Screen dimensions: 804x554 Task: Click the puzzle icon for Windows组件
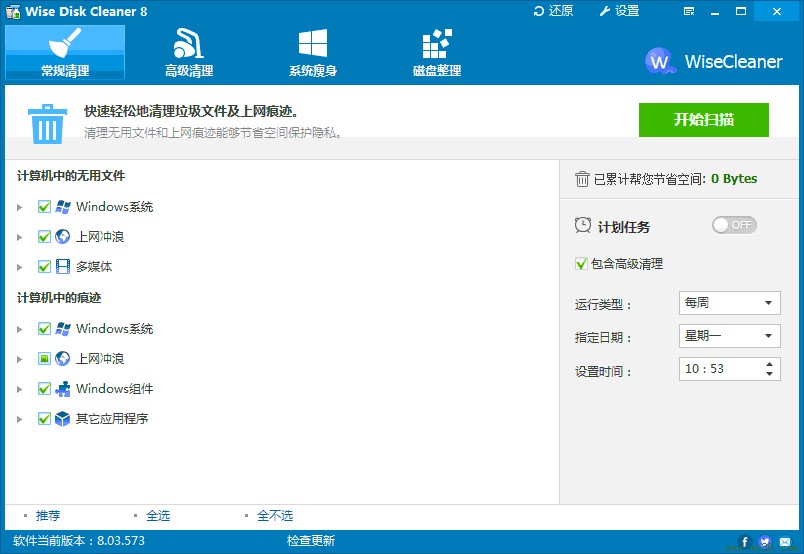pyautogui.click(x=63, y=389)
